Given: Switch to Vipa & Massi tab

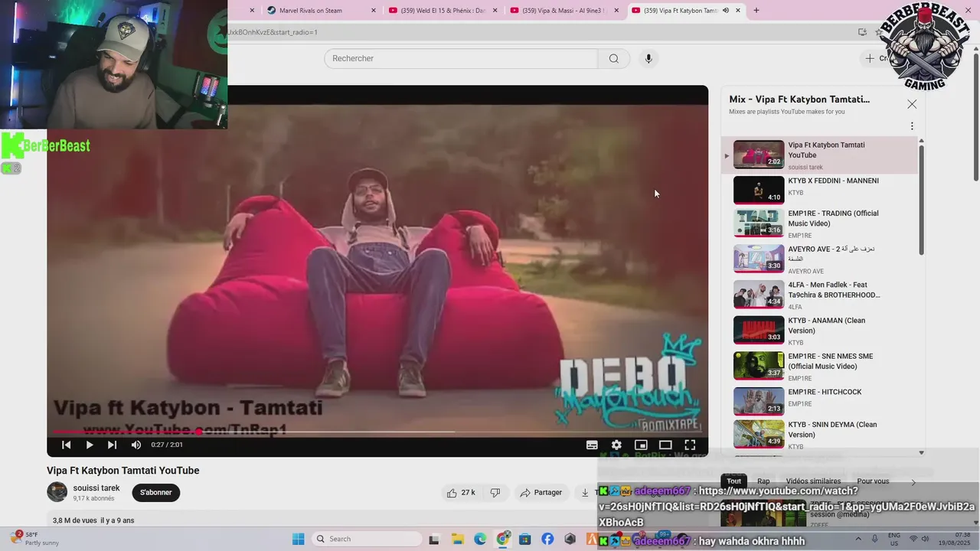Looking at the screenshot, I should tap(563, 10).
